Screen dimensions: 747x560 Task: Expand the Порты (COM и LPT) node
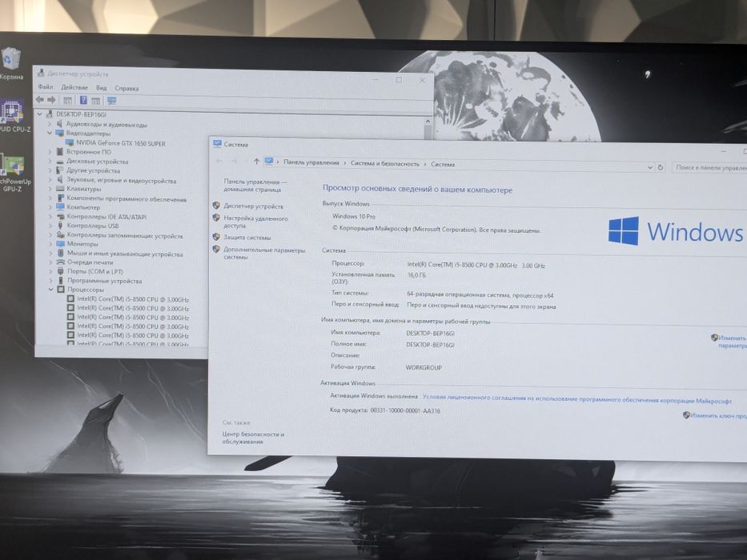[51, 271]
